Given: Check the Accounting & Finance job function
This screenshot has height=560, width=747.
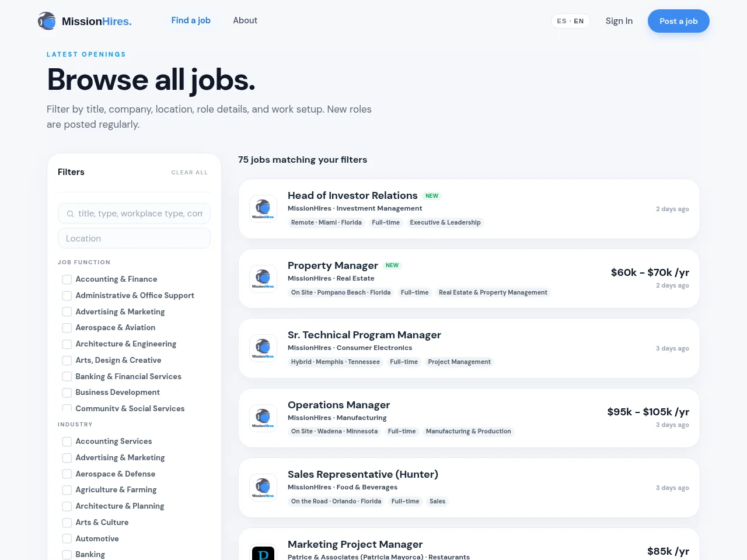Looking at the screenshot, I should (67, 279).
